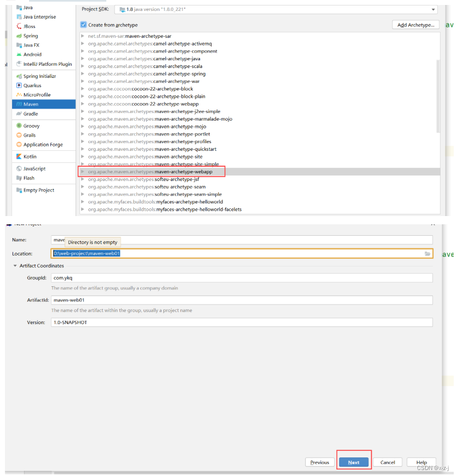Edit the ArtifactId field maven-web01

point(242,300)
